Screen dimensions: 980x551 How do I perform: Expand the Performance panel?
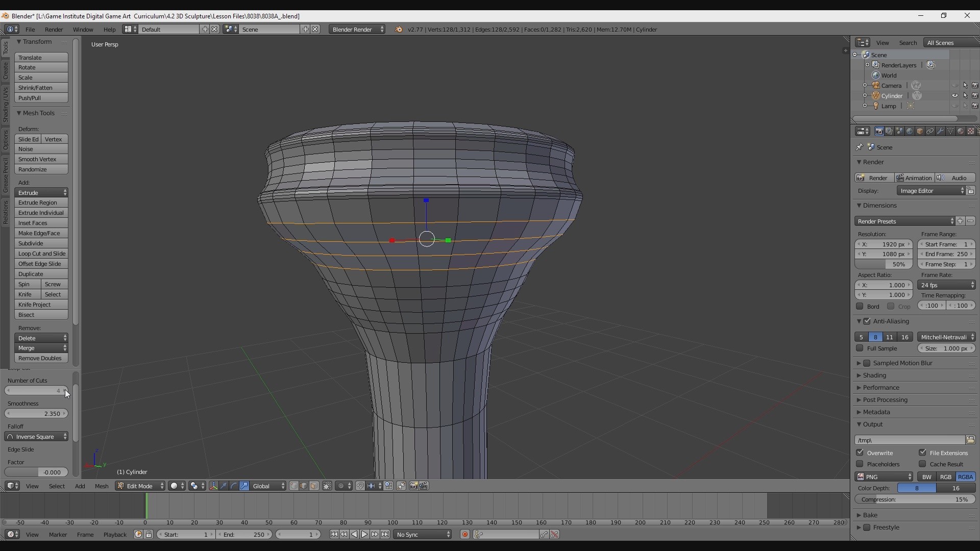pos(880,388)
